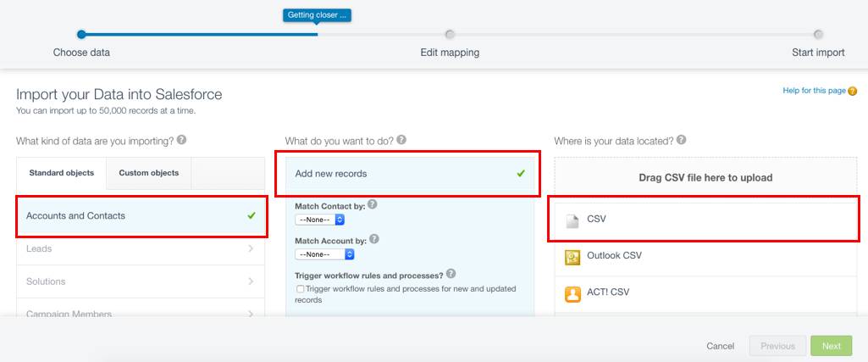Choose Outlook CSV as the data source
Screen dimensions: 868x362
(705, 257)
